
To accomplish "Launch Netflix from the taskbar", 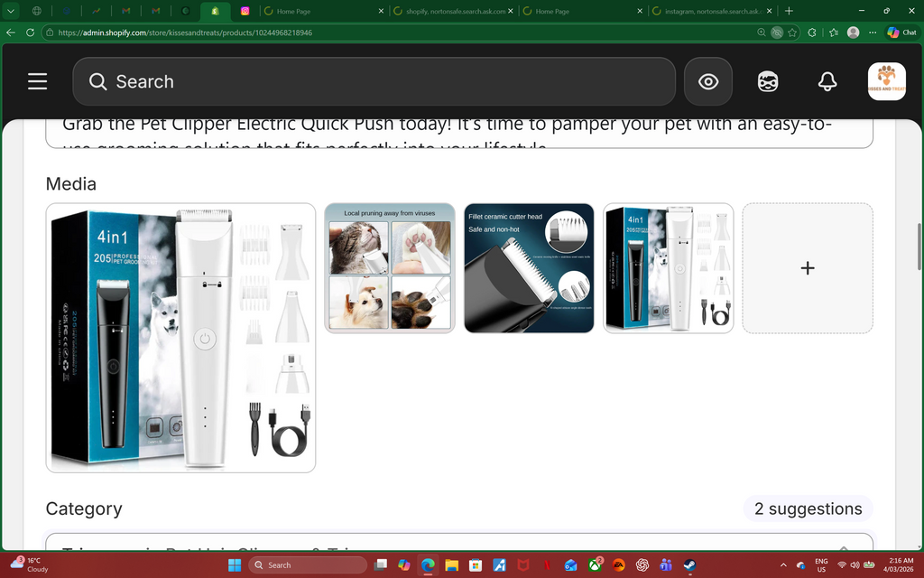I will tap(547, 565).
